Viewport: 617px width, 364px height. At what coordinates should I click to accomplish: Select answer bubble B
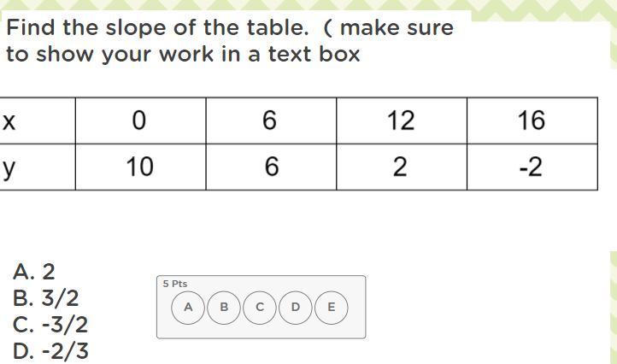pyautogui.click(x=224, y=308)
